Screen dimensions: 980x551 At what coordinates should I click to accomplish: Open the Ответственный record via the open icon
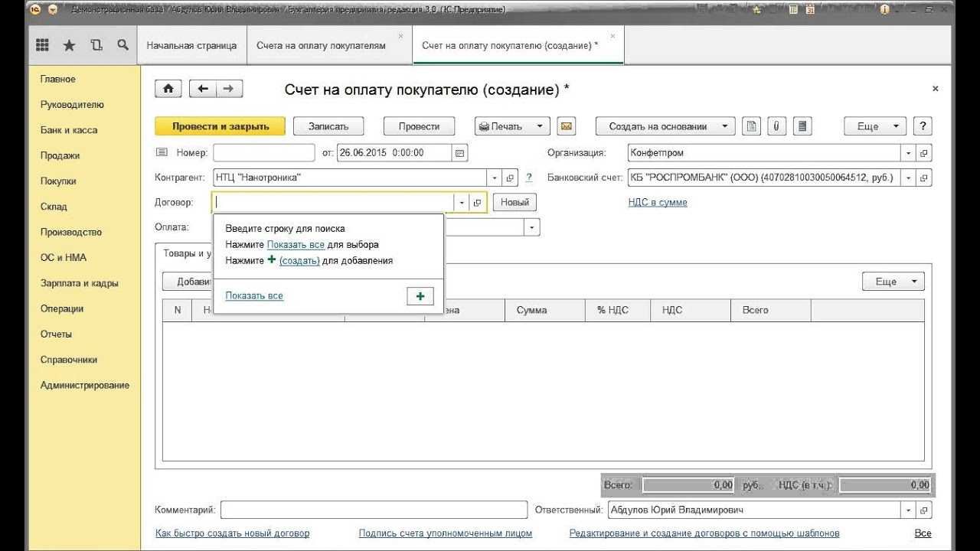point(924,510)
